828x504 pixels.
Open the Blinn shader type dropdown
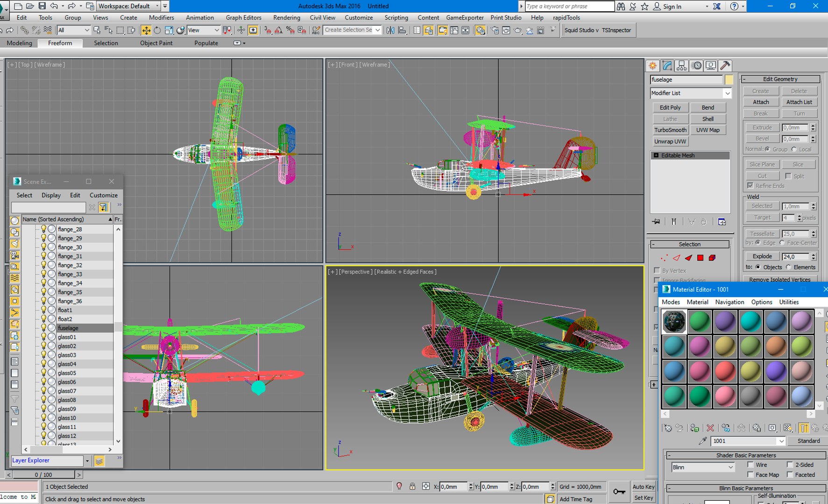703,467
